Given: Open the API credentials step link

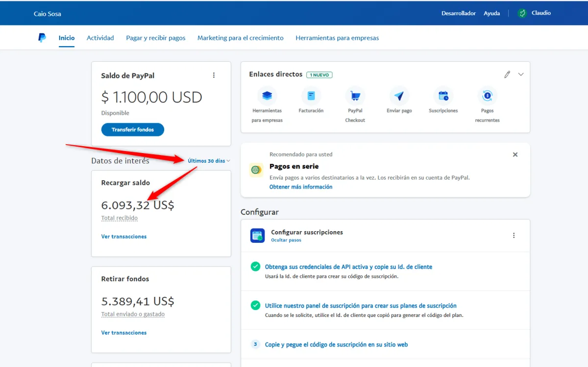Looking at the screenshot, I should (x=349, y=267).
